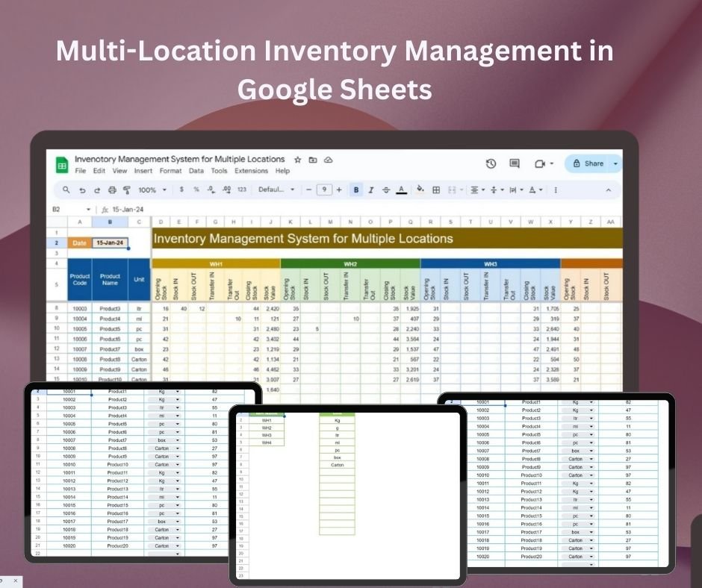Open the fill color bucket
Viewport: 702px width, 588px height.
(x=420, y=190)
